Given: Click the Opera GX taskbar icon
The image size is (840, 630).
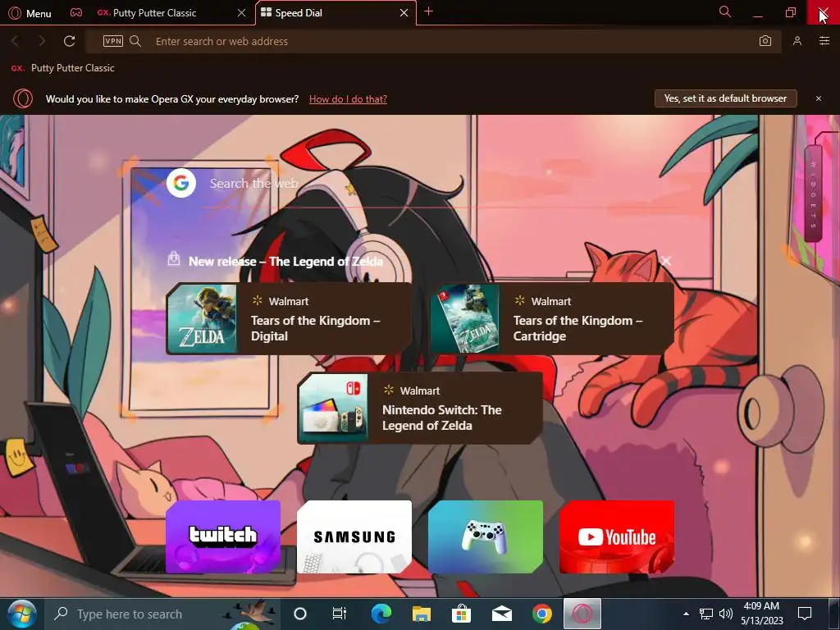Looking at the screenshot, I should point(582,614).
